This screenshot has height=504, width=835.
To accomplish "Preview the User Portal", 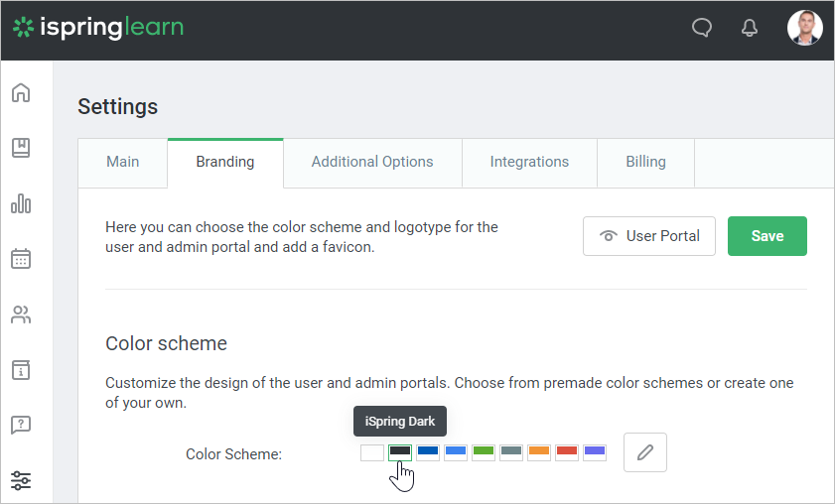I will (x=649, y=236).
